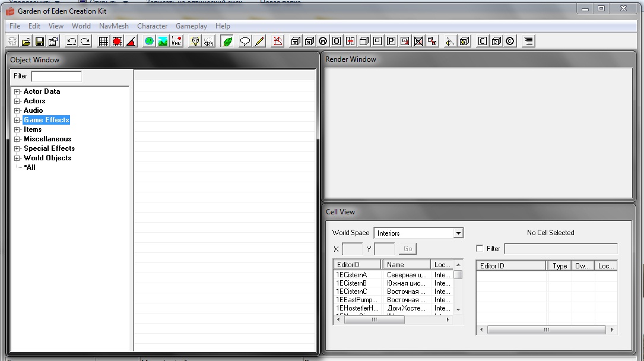Click the linked red squares icon
The width and height of the screenshot is (644, 361).
tap(432, 41)
